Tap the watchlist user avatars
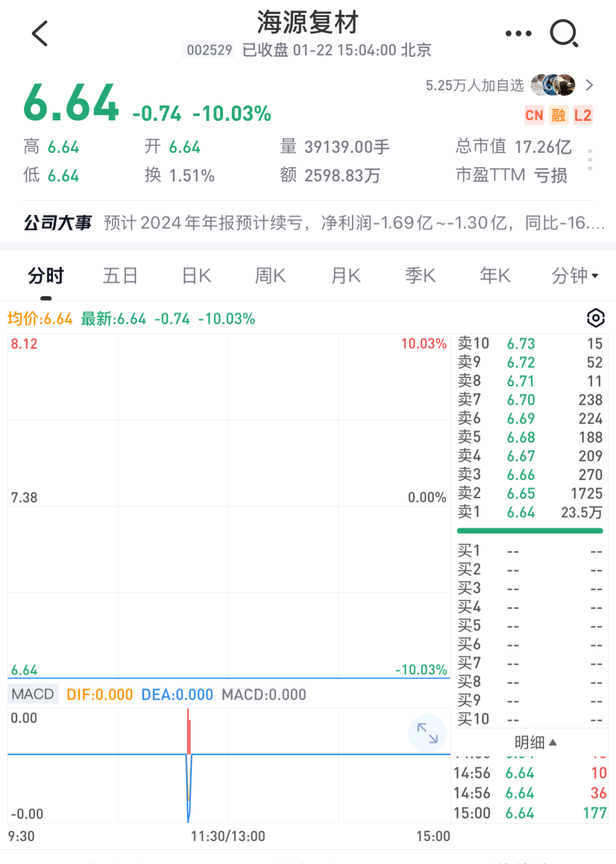Image resolution: width=616 pixels, height=864 pixels. 553,85
